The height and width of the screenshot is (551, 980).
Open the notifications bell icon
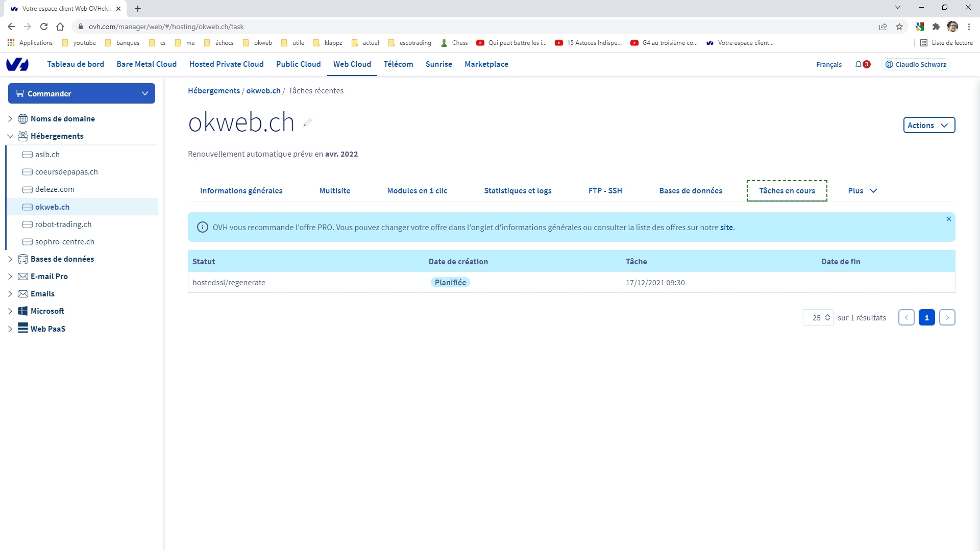(x=859, y=64)
